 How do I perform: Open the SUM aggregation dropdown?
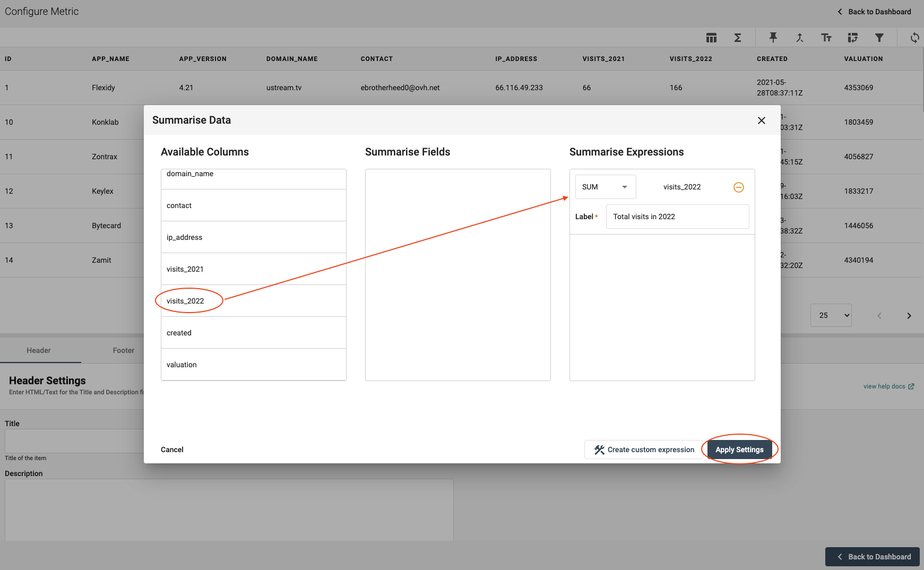click(605, 187)
